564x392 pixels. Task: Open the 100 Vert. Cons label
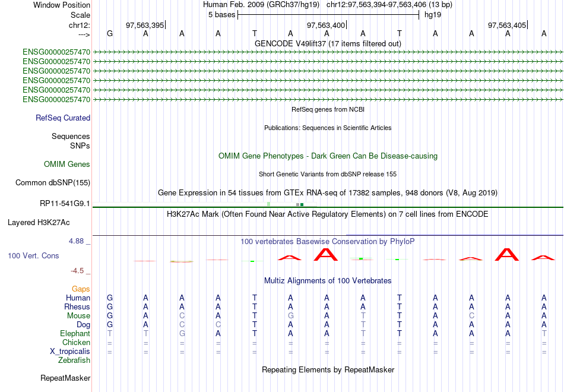pyautogui.click(x=33, y=255)
